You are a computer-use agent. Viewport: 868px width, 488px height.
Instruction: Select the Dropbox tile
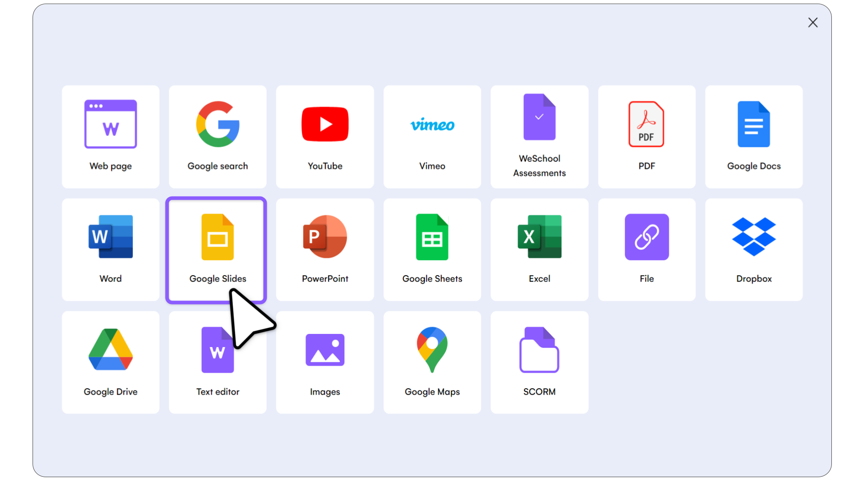[x=754, y=250]
